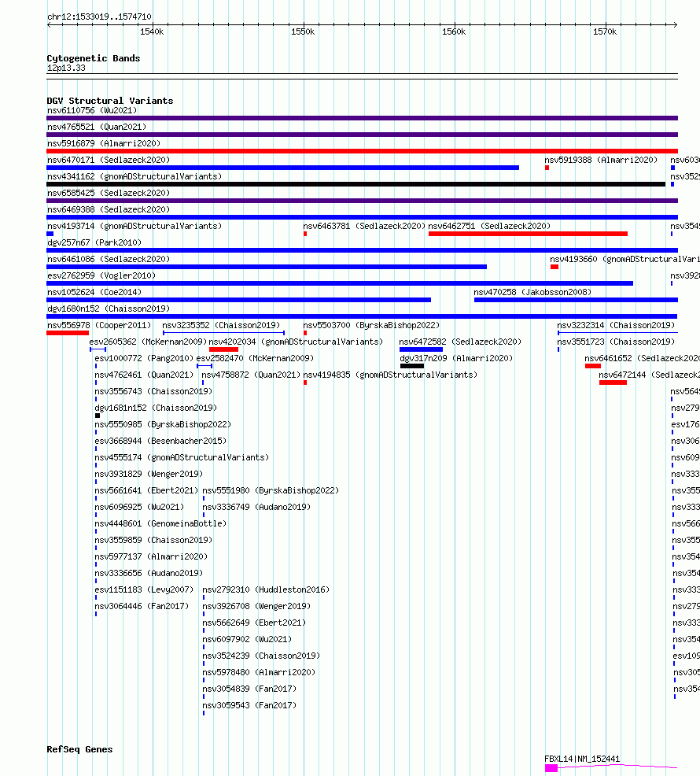Click the DGV Structural Variants track title
This screenshot has width=700, height=776.
pos(110,101)
